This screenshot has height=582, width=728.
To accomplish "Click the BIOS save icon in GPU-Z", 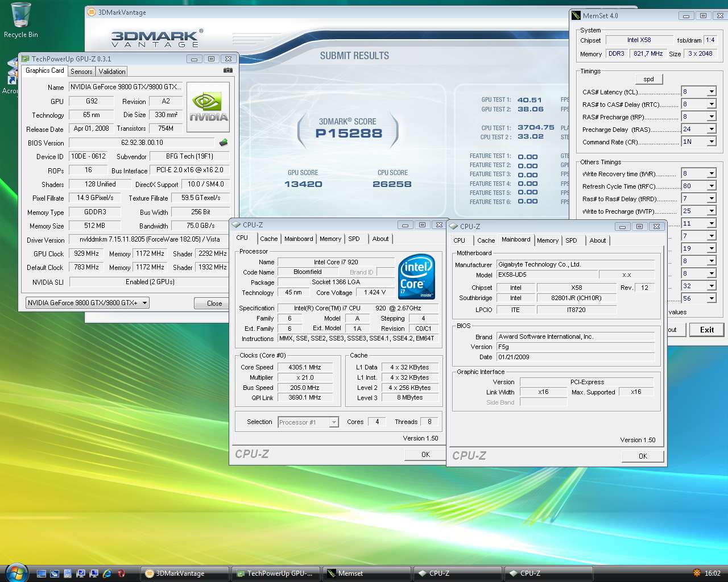I will (224, 143).
